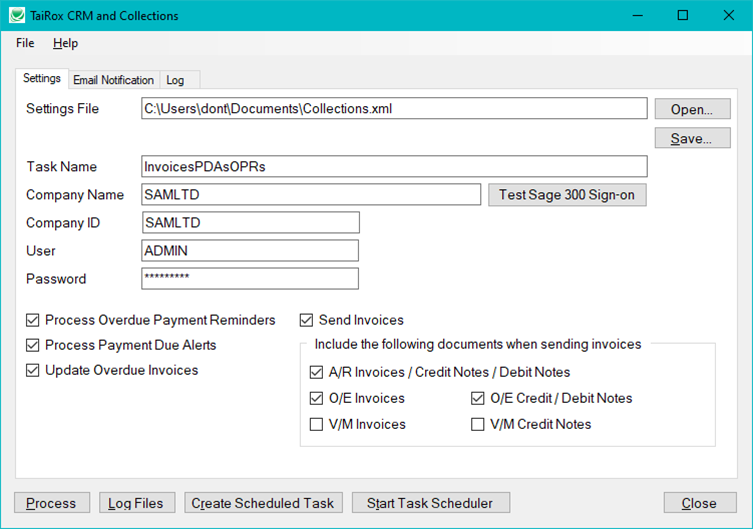Click the 'Company Name' label text
753x529 pixels.
tap(75, 194)
